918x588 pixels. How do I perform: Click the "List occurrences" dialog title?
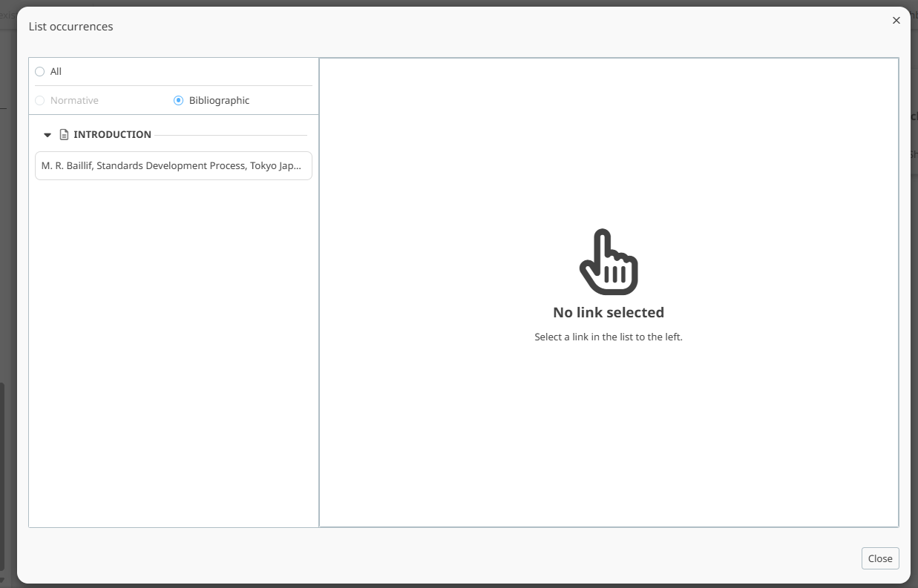pos(71,27)
